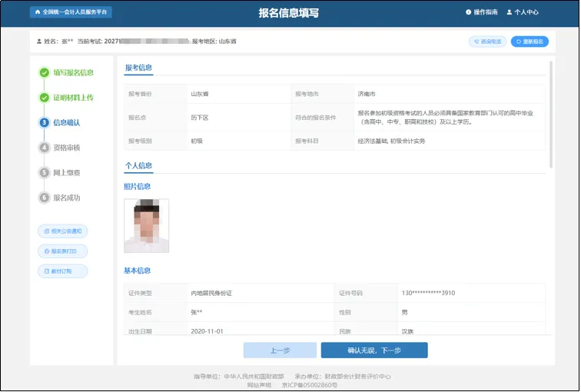Screen dimensions: 581x392
Task: Click the 济南市 value for 报考地市
Action: [x=367, y=94]
